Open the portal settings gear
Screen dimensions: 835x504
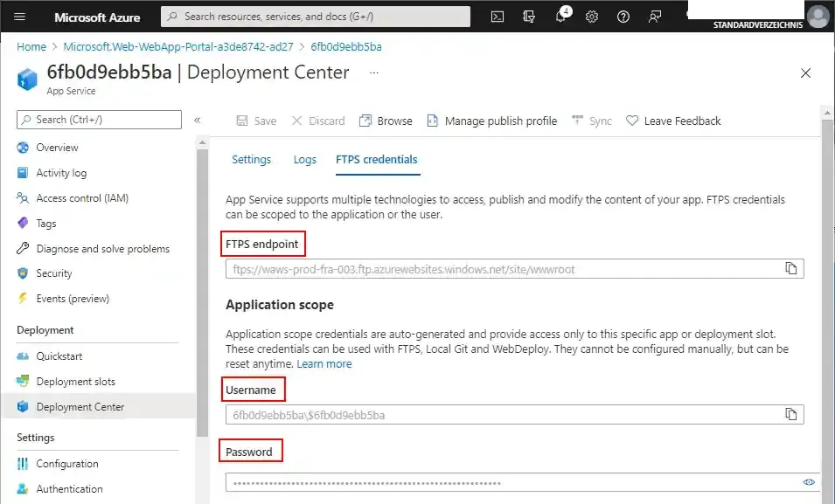click(591, 16)
